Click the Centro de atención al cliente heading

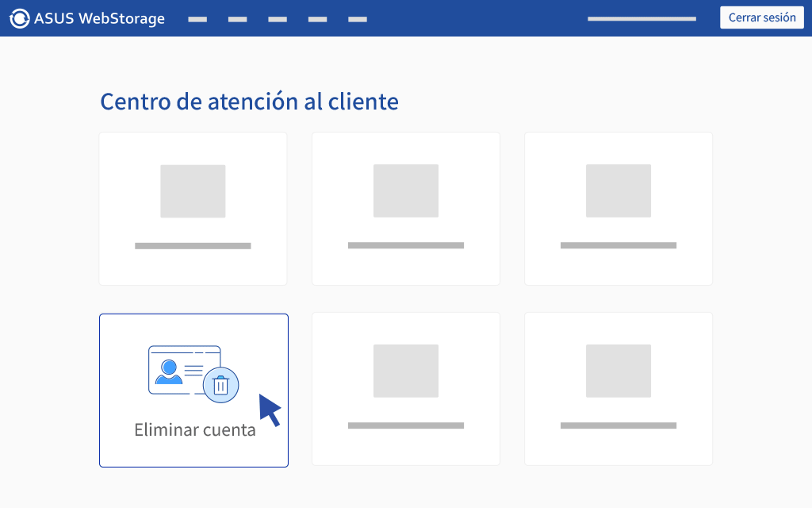pos(249,102)
